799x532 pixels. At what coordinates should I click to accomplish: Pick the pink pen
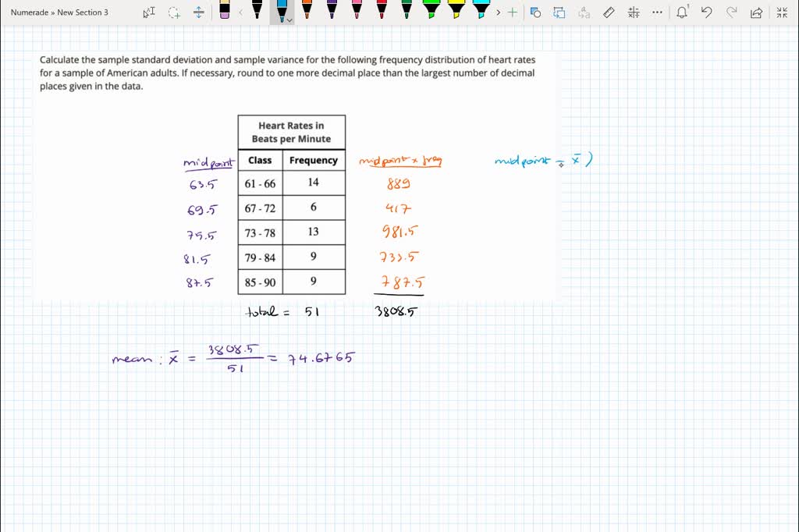(357, 10)
